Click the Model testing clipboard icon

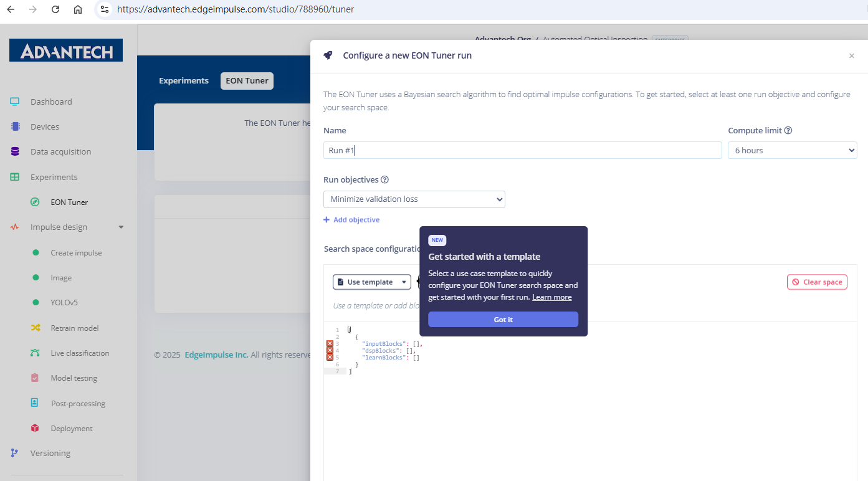tap(36, 378)
